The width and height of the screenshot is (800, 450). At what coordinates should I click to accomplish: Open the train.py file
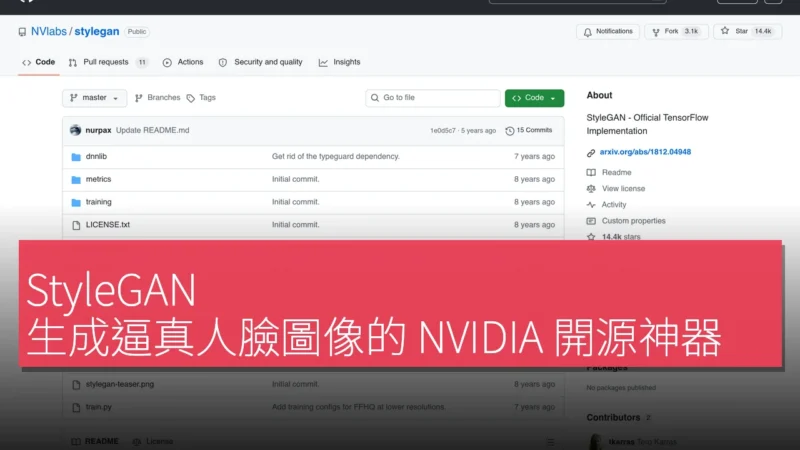point(98,407)
